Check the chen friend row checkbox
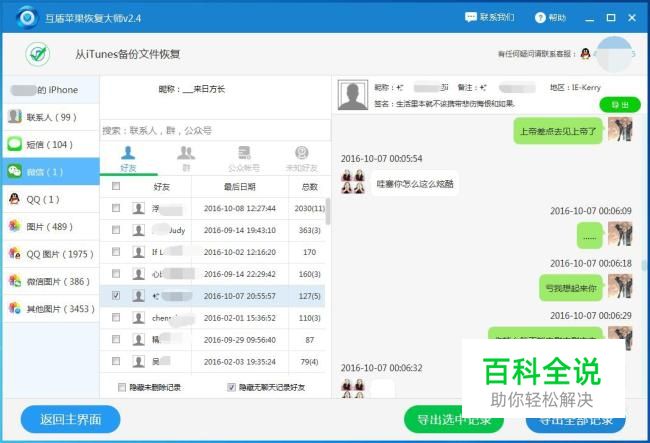Image resolution: width=650 pixels, height=443 pixels. click(116, 317)
